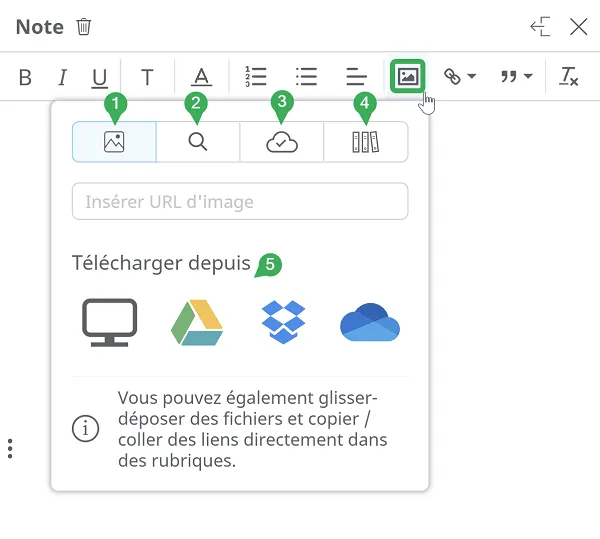Dock the note panel with the arrow icon

point(540,27)
